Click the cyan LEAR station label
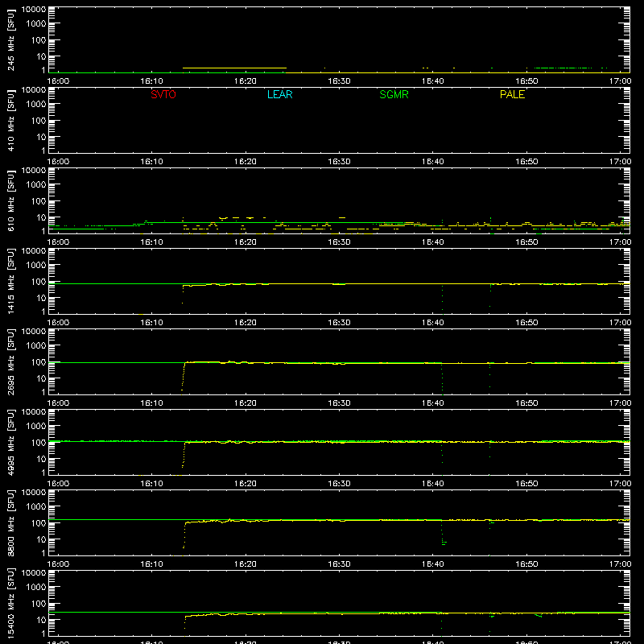The width and height of the screenshot is (644, 644). (279, 94)
